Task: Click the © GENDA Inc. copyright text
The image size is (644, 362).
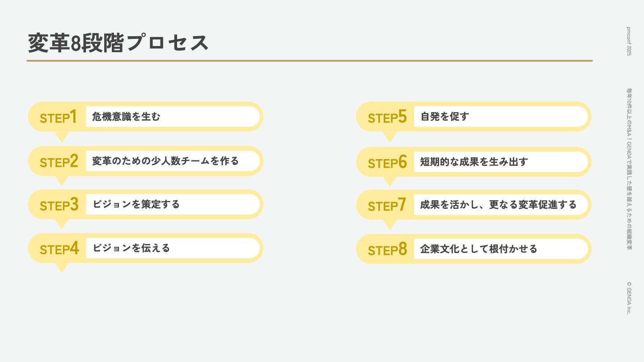Action: (629, 298)
